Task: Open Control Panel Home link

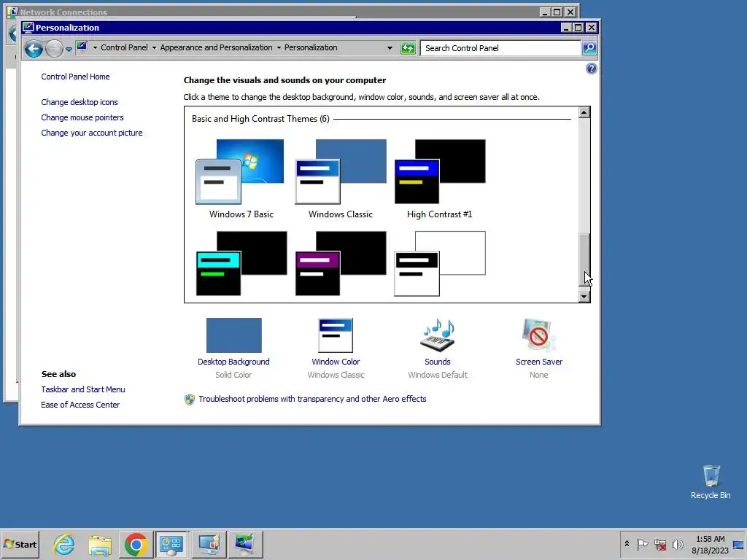Action: 75,77
